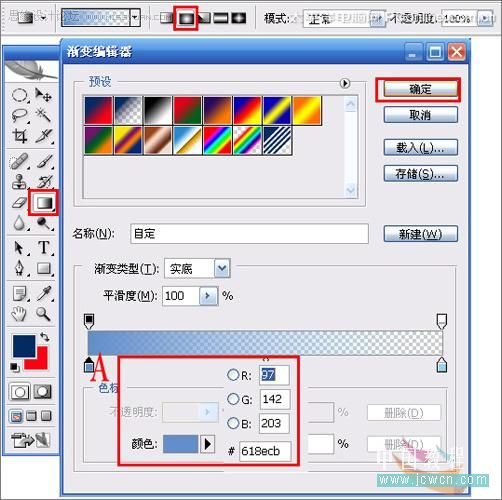Select the B radio button

(233, 423)
